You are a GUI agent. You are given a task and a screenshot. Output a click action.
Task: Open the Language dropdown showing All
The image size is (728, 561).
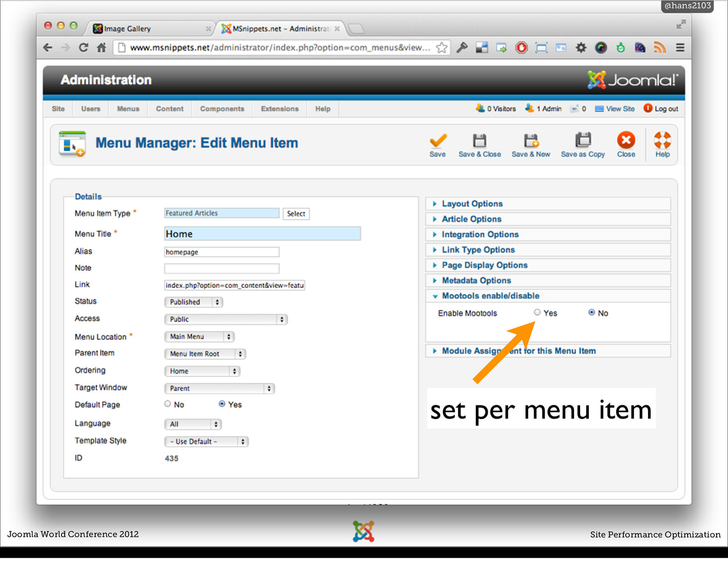tap(193, 424)
